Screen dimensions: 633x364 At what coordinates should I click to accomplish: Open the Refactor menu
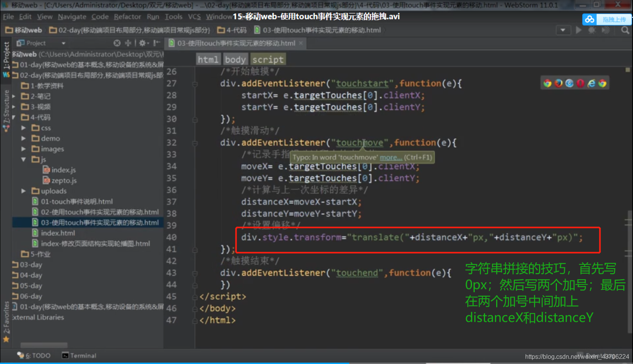tap(127, 17)
